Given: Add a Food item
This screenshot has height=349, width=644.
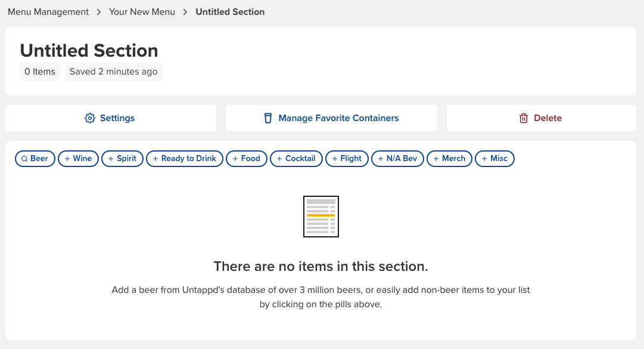Looking at the screenshot, I should coord(247,159).
